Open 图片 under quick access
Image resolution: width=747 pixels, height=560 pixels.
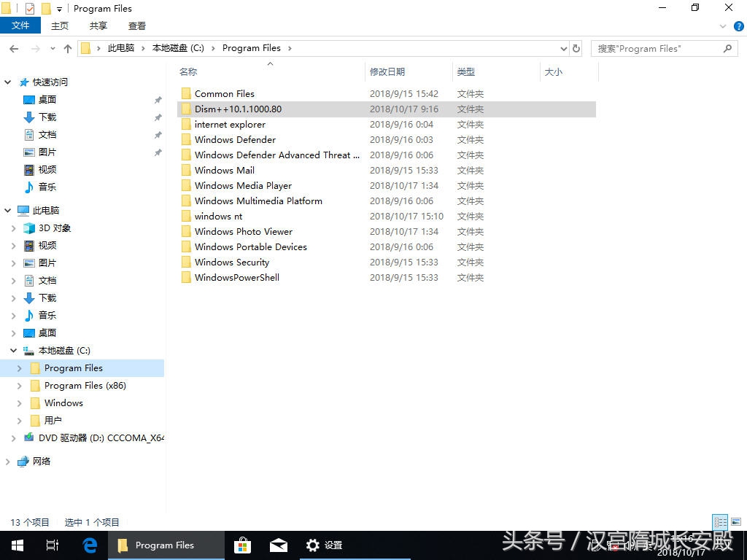click(47, 152)
